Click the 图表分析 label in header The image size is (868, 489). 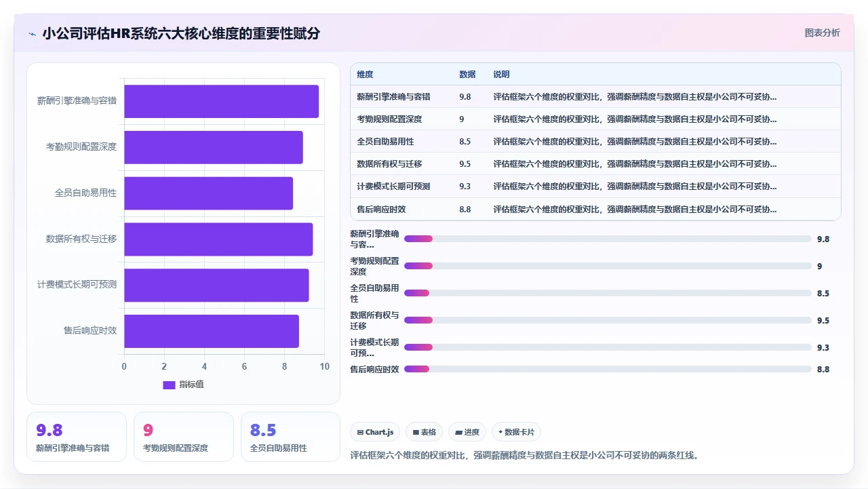tap(822, 33)
